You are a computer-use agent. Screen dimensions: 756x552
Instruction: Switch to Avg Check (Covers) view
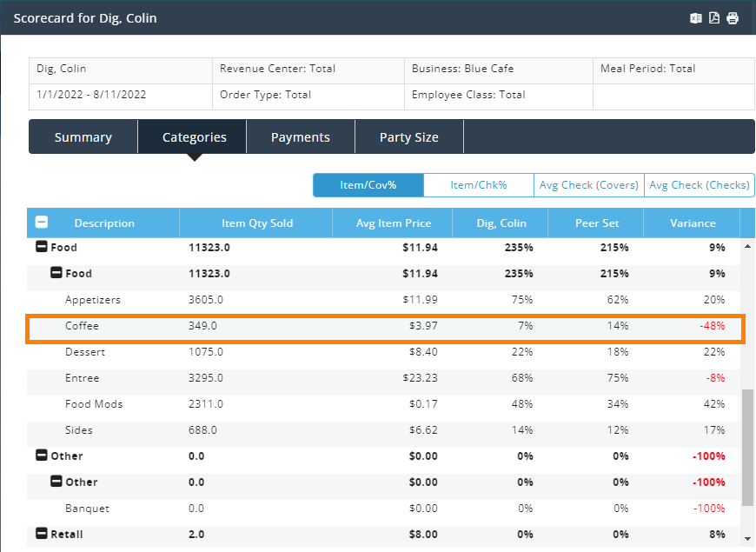tap(589, 185)
